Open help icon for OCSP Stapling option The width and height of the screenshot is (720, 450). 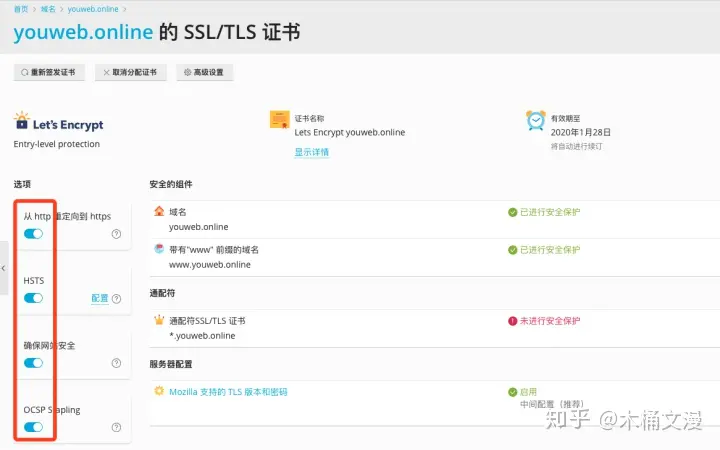pyautogui.click(x=116, y=428)
